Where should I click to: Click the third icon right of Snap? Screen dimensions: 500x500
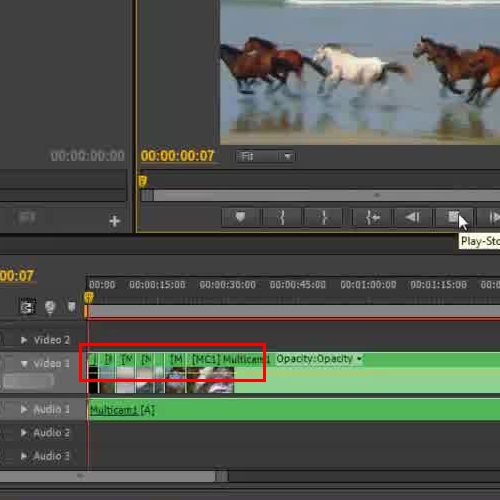click(x=71, y=306)
